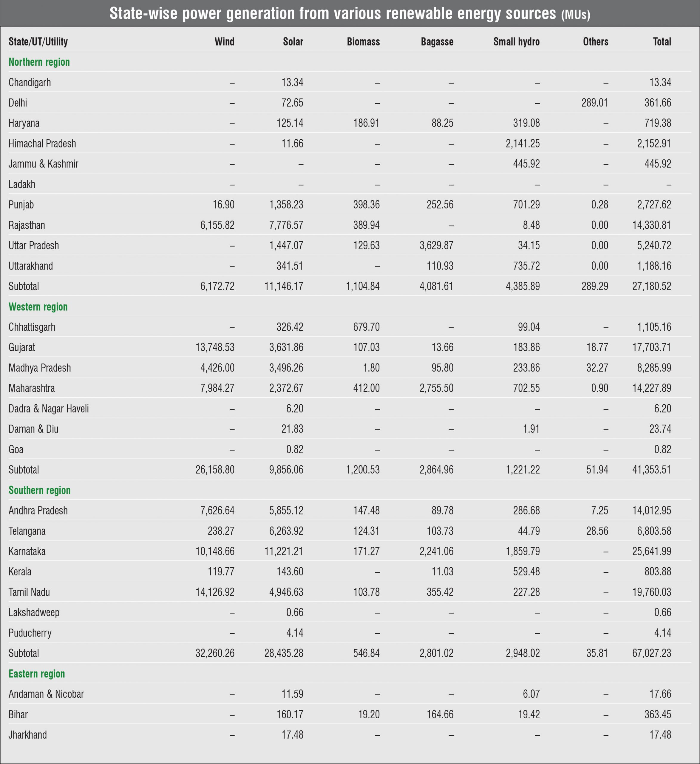Click the State/UT/Utility header
Screen dimensions: 700x764
38,42
